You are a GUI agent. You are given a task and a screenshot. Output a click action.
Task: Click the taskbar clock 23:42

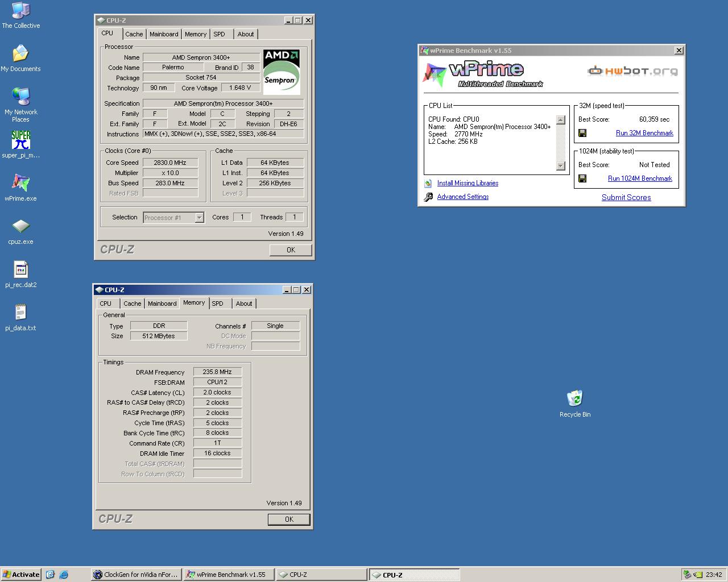714,575
